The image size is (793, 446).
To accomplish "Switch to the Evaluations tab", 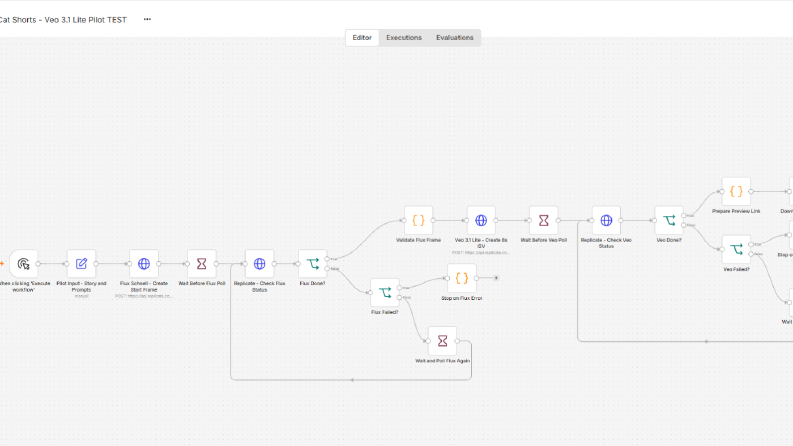I will [455, 37].
